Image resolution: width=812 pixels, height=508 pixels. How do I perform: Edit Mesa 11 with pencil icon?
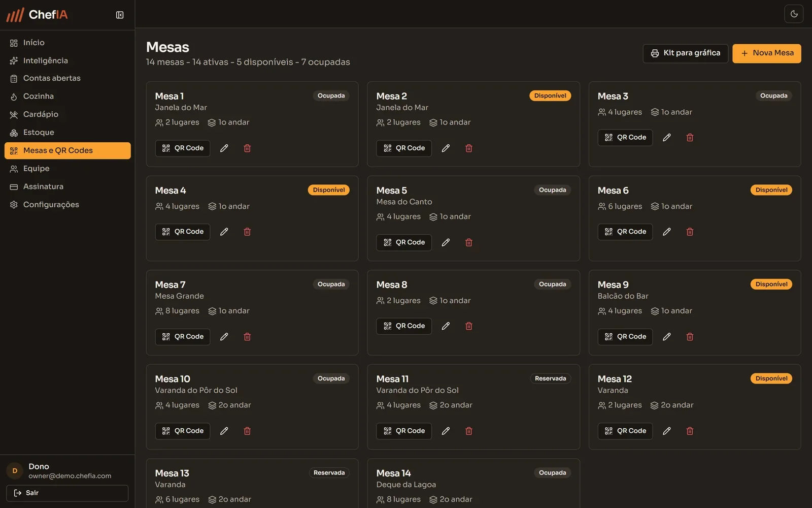point(446,431)
